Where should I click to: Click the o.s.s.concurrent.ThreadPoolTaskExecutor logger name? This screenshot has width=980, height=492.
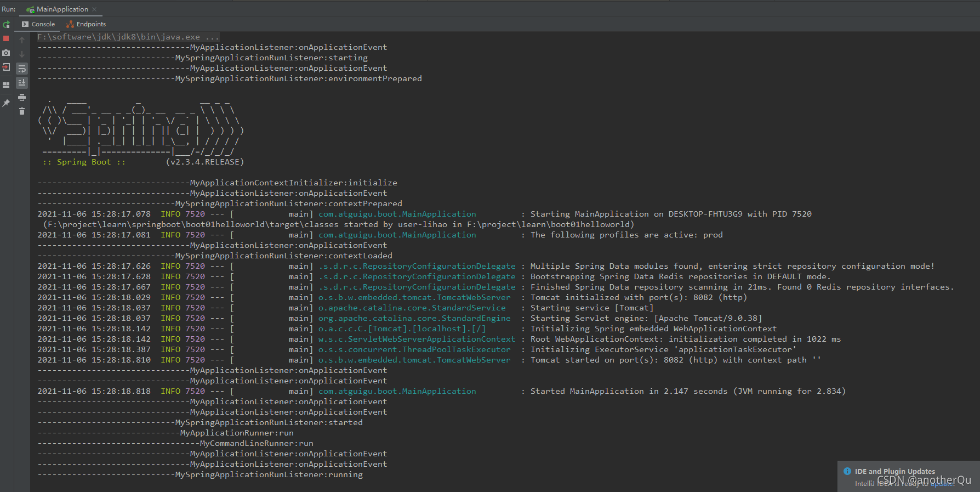coord(414,349)
